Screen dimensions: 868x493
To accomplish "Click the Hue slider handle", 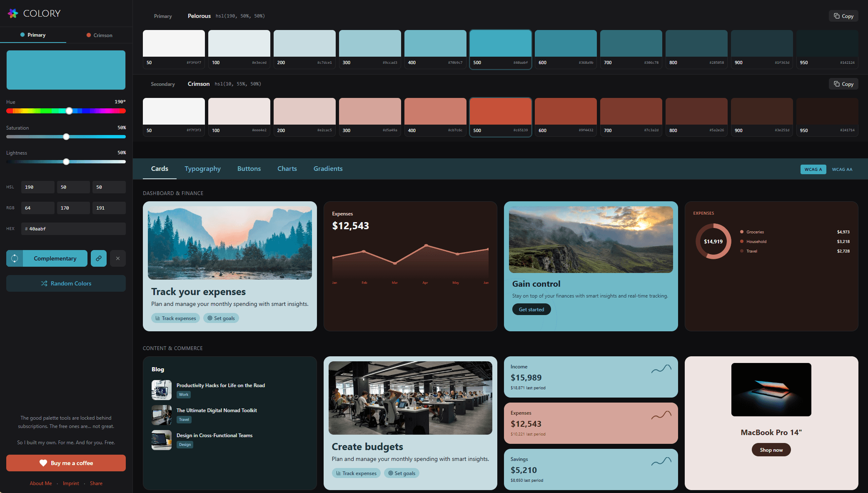I will point(69,111).
